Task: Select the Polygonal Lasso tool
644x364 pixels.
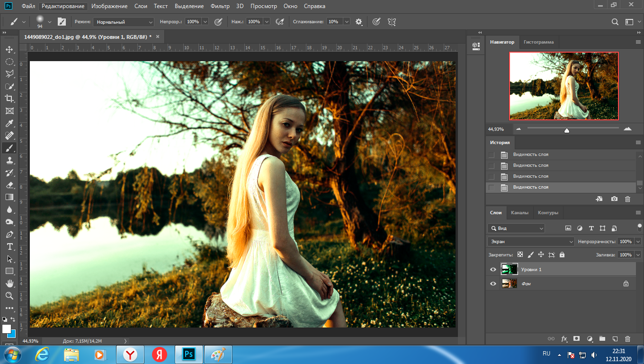Action: click(9, 74)
